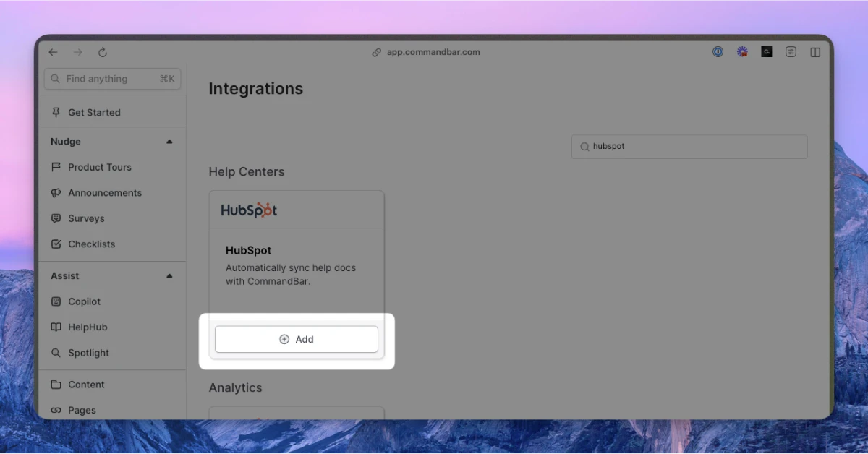Open Checklists from the sidebar

[91, 244]
